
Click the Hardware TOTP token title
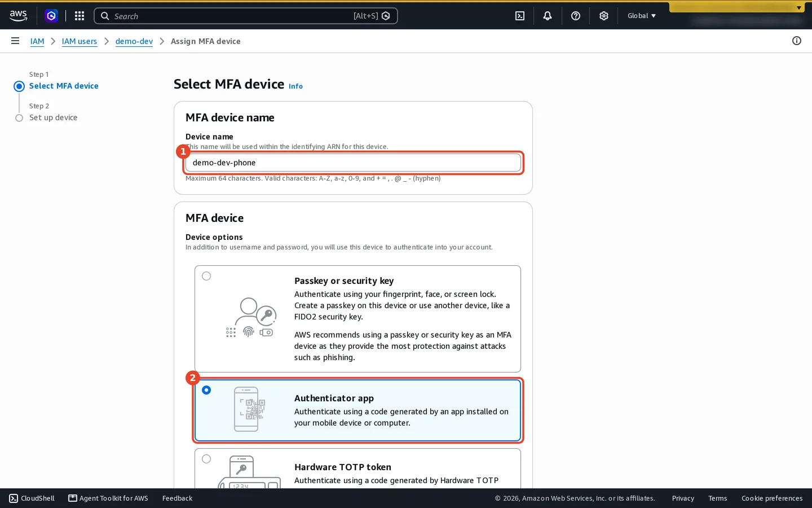click(343, 467)
